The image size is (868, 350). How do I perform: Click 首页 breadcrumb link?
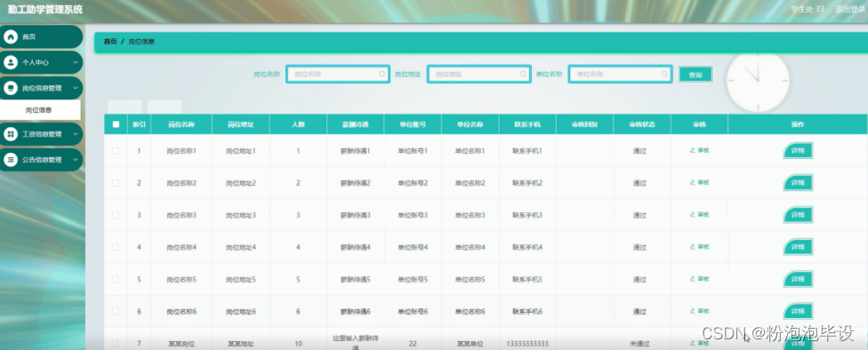coord(110,42)
